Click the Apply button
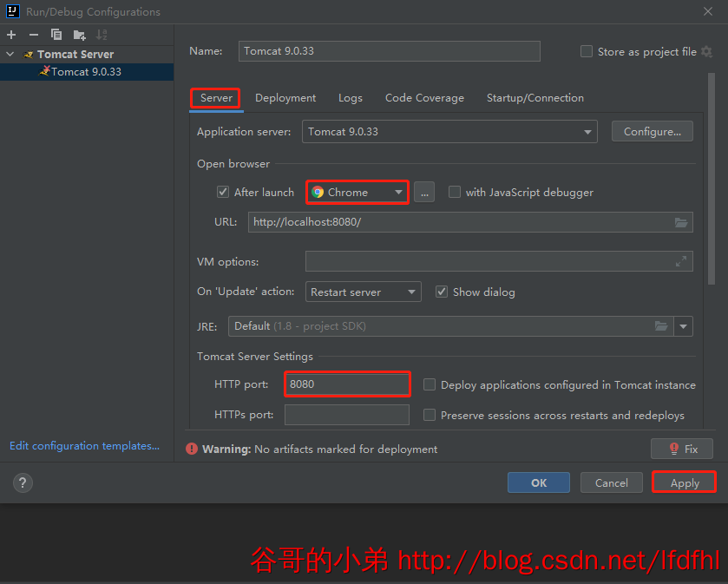This screenshot has width=728, height=584. click(685, 482)
